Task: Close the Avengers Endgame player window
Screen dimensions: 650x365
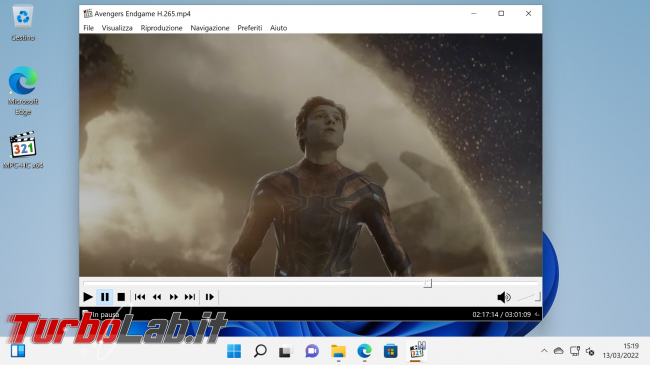Action: coord(529,13)
